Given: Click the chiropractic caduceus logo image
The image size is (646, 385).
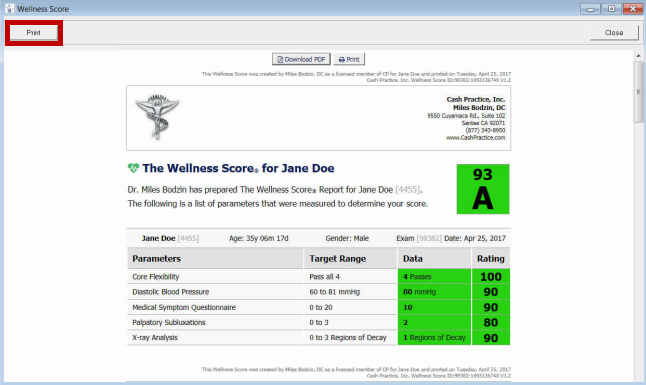Looking at the screenshot, I should 157,117.
